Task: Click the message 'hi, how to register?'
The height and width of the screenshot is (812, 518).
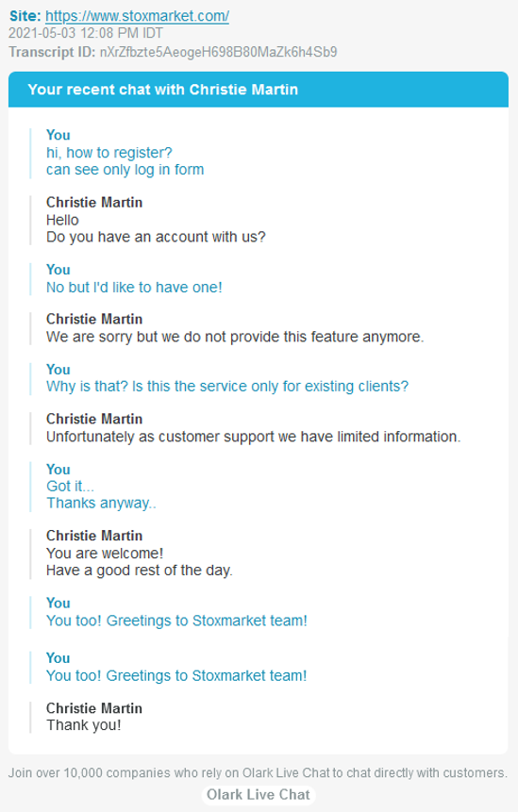Action: pyautogui.click(x=109, y=153)
